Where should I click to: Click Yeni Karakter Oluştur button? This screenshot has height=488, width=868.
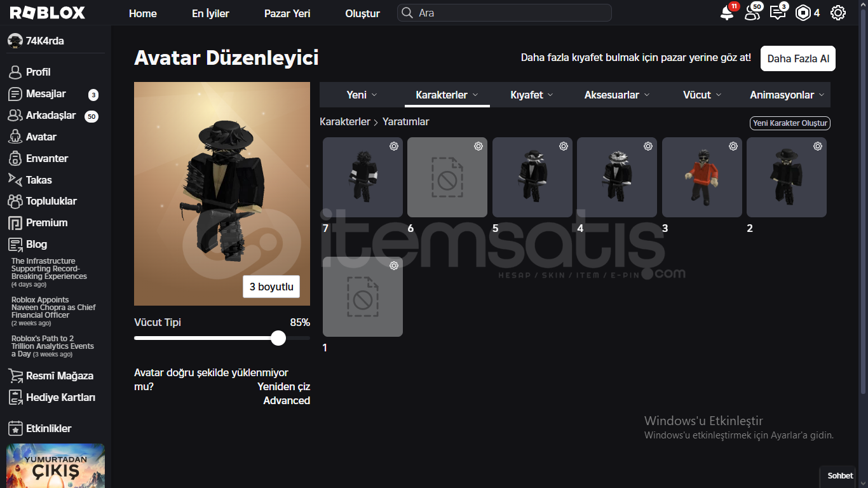tap(790, 123)
